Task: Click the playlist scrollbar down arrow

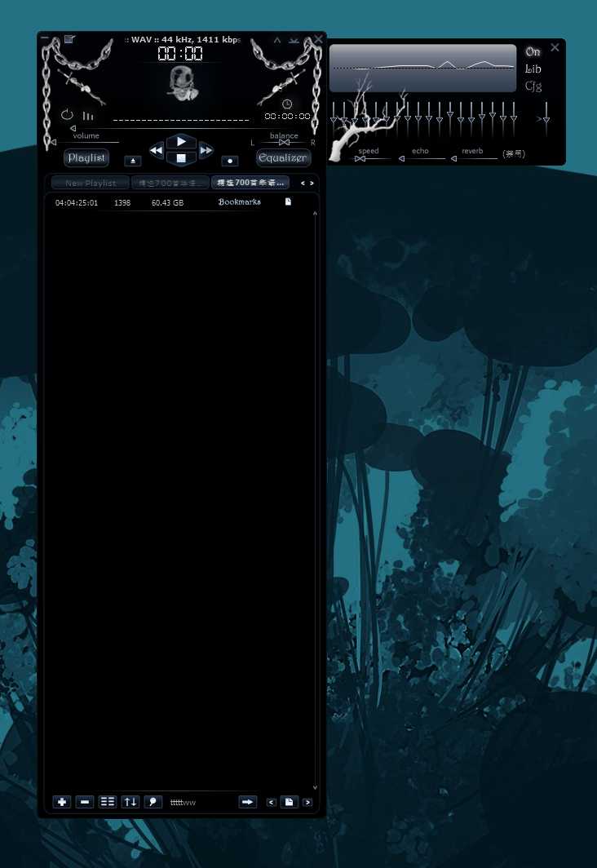Action: (x=315, y=787)
